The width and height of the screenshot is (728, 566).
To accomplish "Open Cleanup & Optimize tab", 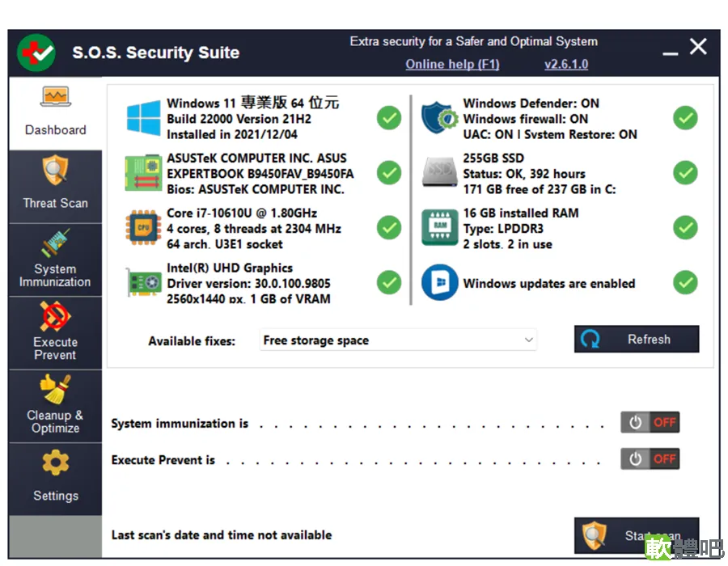I will tap(55, 407).
